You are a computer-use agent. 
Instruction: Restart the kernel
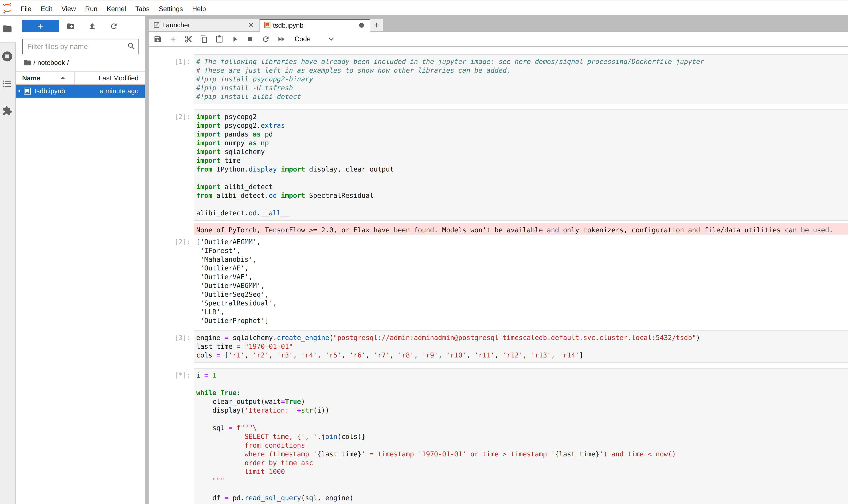pos(265,39)
